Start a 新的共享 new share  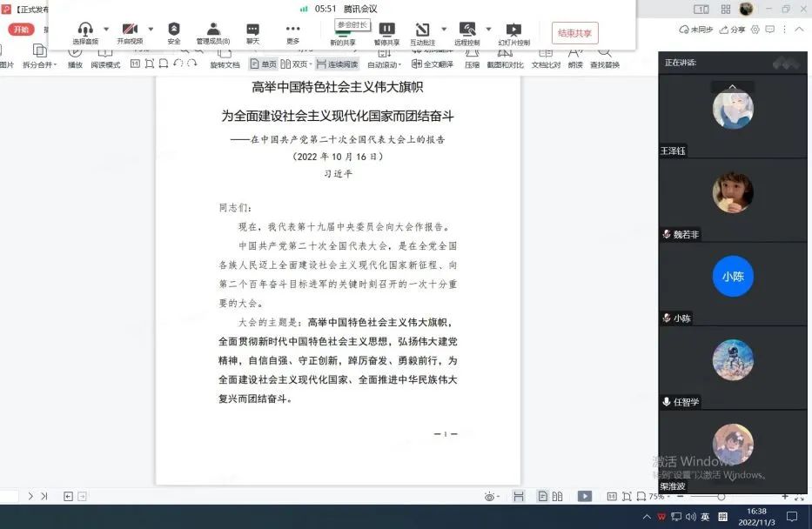click(x=343, y=33)
